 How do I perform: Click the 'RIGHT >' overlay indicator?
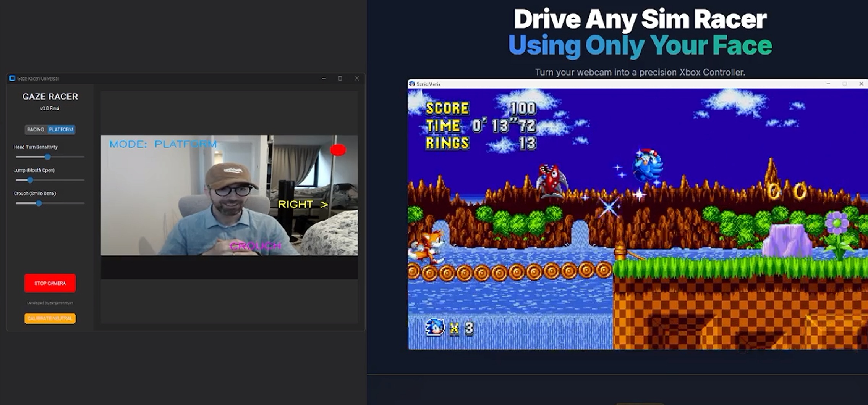[x=303, y=205]
